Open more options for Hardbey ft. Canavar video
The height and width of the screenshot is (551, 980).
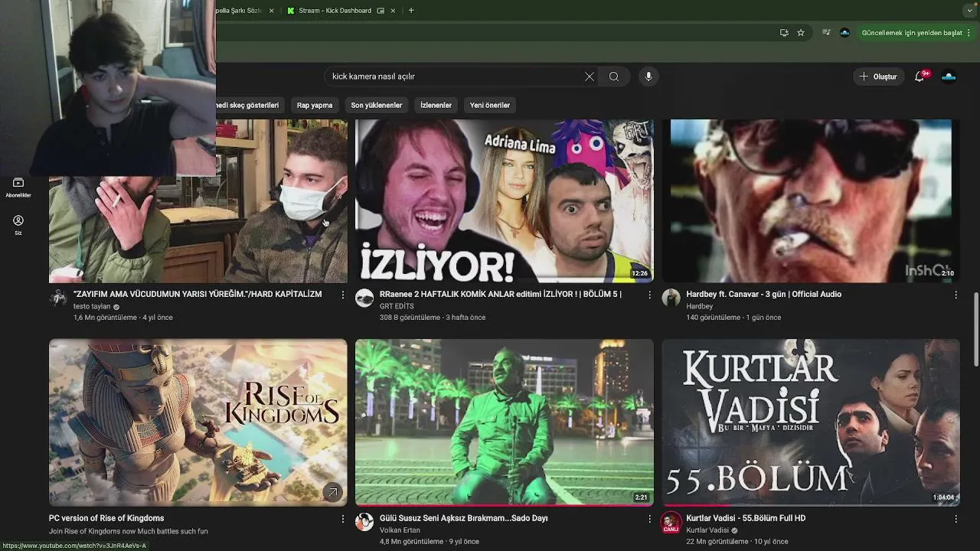tap(955, 295)
